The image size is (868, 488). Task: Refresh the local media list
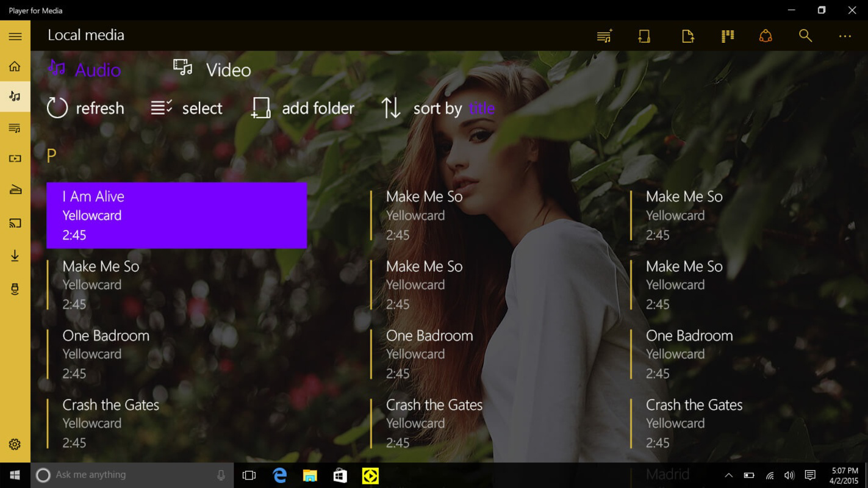pyautogui.click(x=85, y=108)
